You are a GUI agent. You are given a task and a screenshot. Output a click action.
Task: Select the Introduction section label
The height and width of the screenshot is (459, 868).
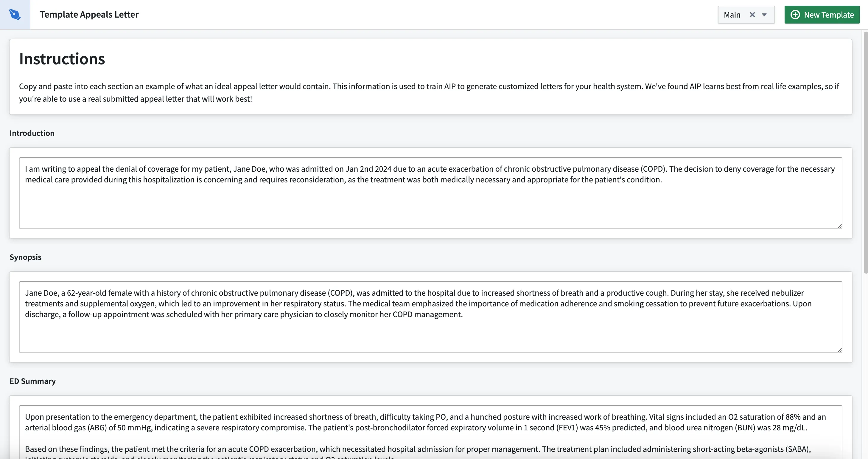[x=32, y=133]
